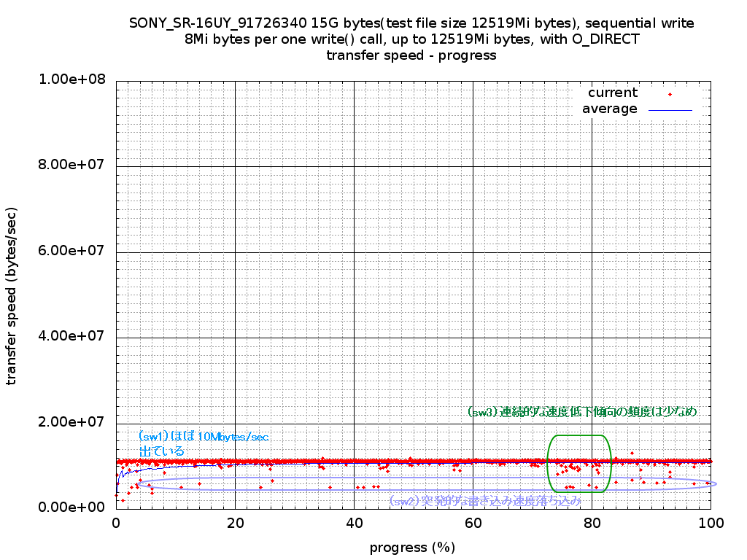The height and width of the screenshot is (560, 747).
Task: Select the "average" legend label
Action: (x=609, y=109)
